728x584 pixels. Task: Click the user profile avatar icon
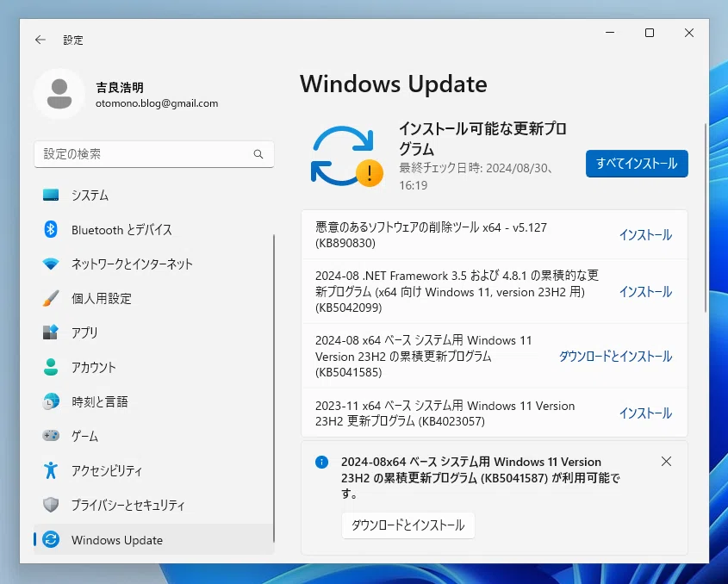pos(59,94)
